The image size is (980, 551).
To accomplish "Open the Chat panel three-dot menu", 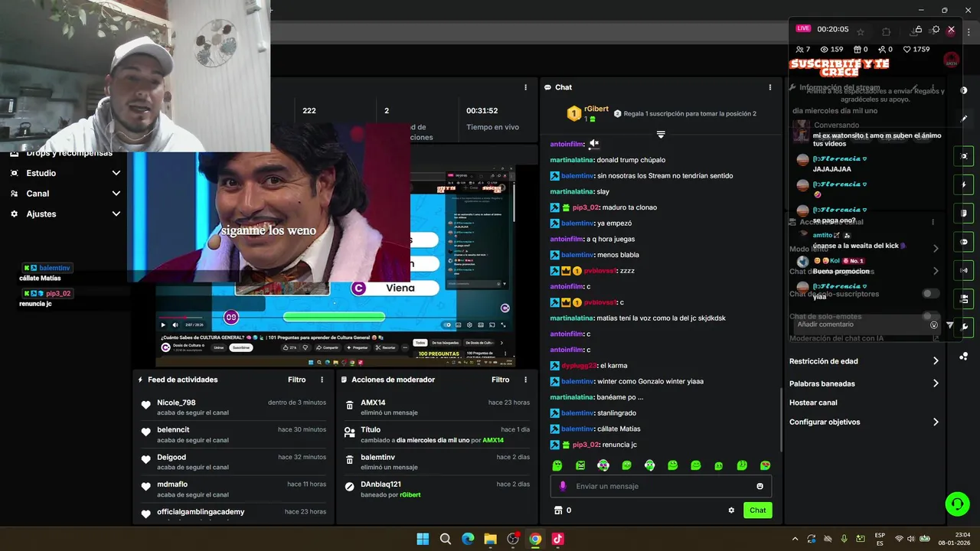I will [770, 87].
